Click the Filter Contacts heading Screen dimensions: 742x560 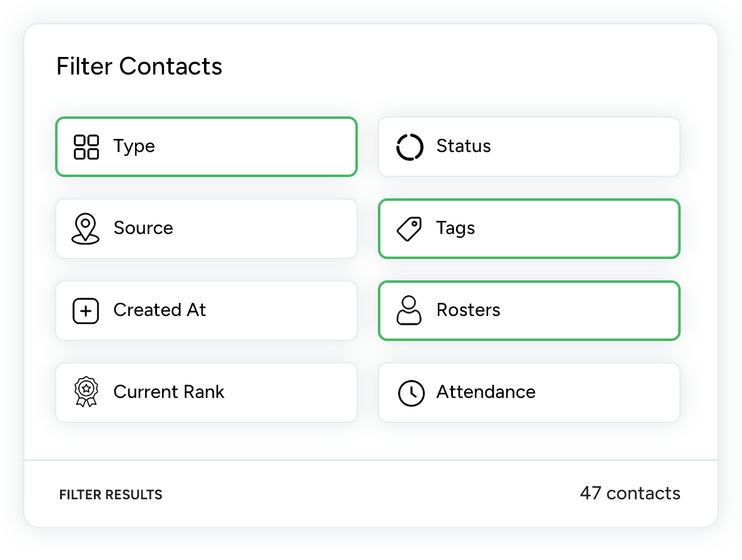pyautogui.click(x=140, y=66)
